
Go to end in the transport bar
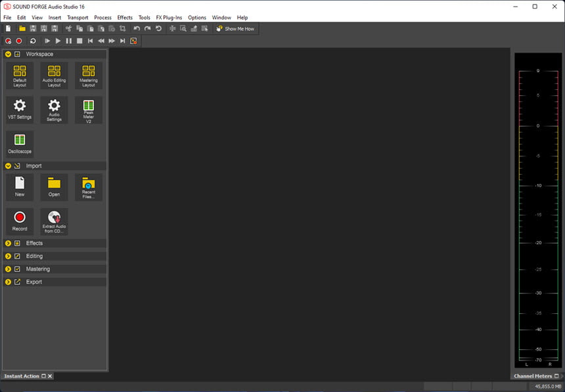point(122,41)
